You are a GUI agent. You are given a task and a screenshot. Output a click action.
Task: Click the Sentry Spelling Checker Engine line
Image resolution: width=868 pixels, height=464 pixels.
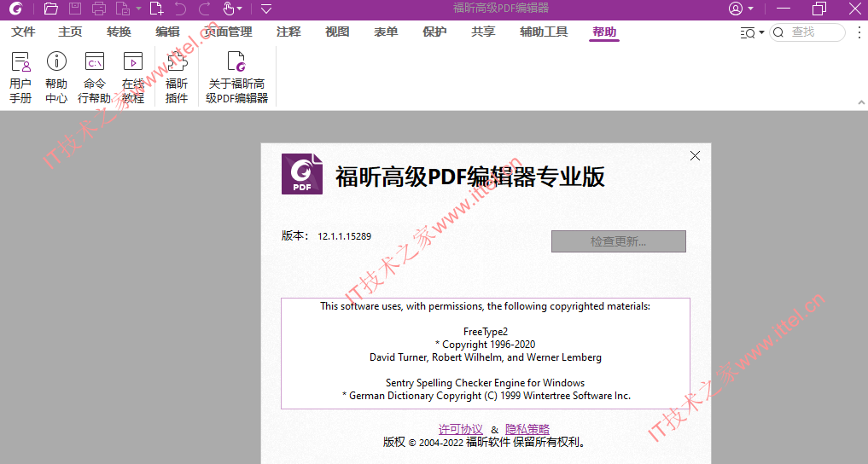coord(485,383)
